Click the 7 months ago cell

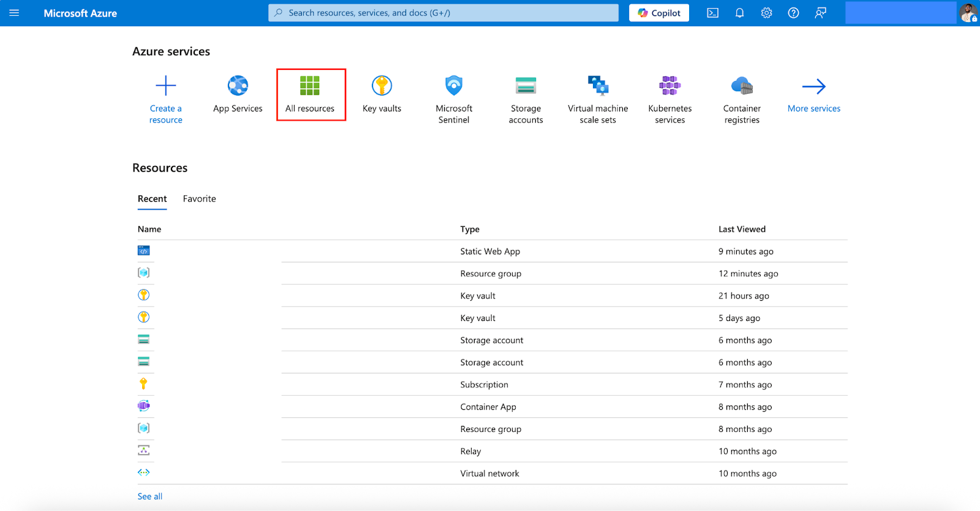(745, 385)
